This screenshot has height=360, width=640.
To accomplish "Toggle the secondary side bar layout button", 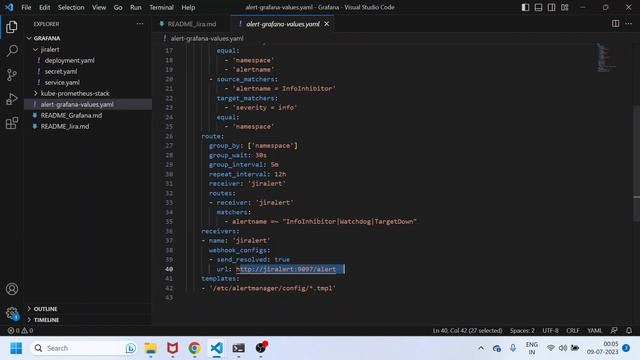I will 551,7.
